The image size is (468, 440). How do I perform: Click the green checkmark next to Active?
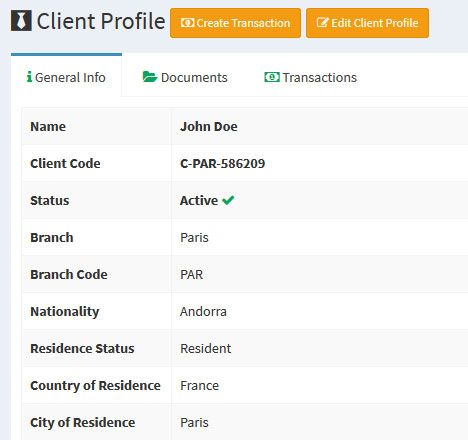[x=228, y=200]
